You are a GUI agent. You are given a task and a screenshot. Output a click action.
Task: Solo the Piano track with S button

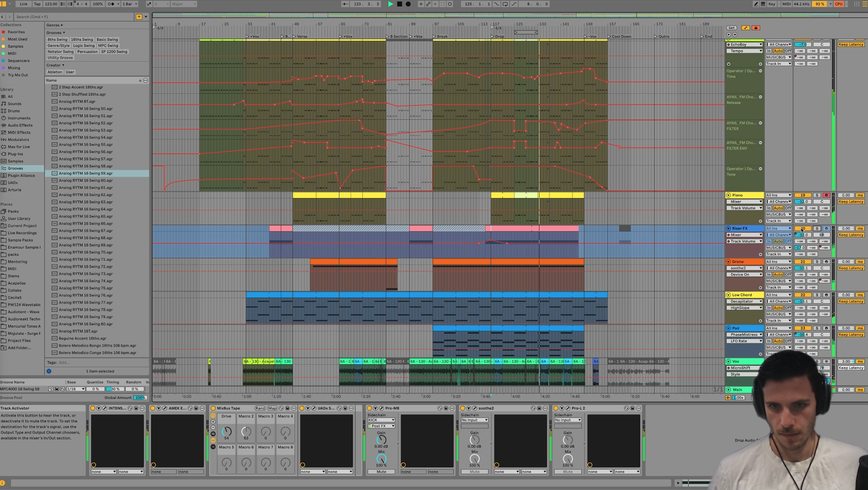pyautogui.click(x=817, y=195)
